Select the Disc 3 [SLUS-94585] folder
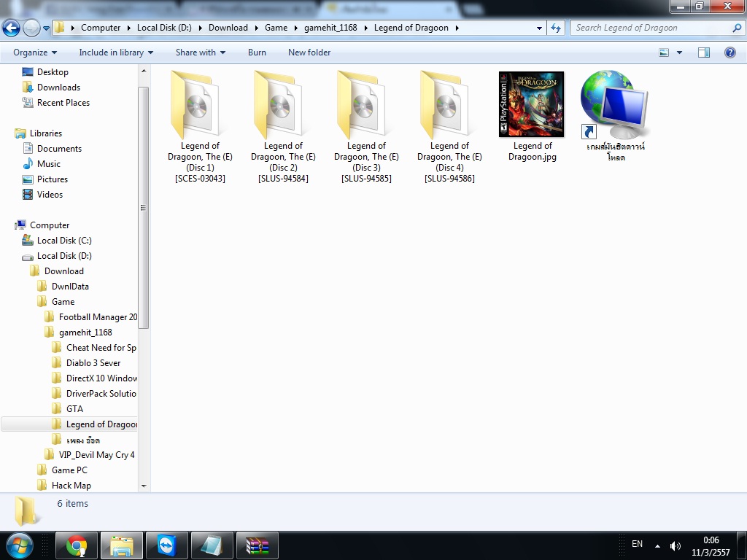The image size is (747, 560). click(x=366, y=127)
